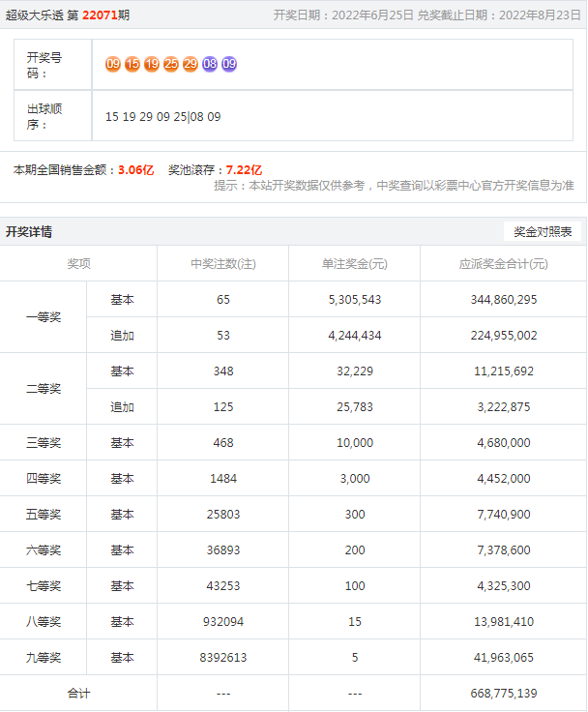Viewport: 588px width, 712px height.
Task: Click the orange ball number 09
Action: 113,64
